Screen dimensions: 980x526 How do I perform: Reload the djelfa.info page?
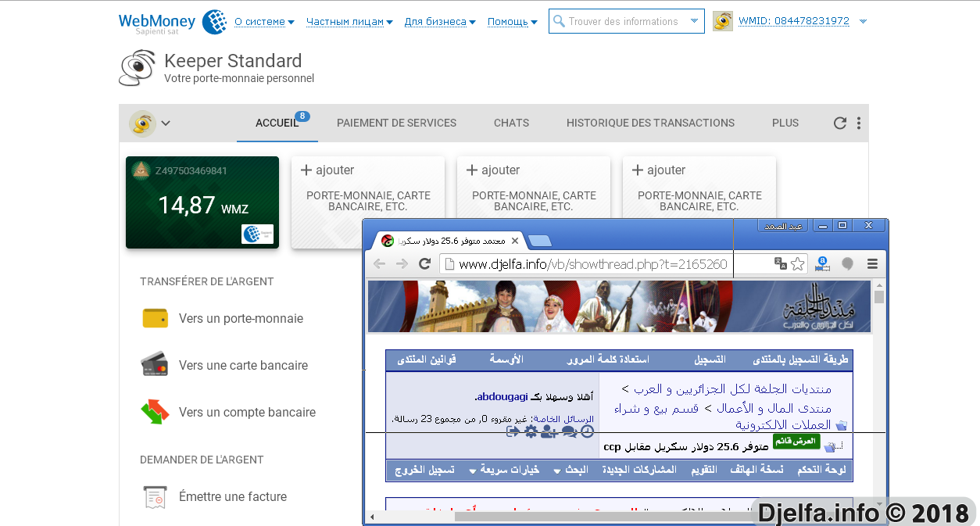[425, 264]
